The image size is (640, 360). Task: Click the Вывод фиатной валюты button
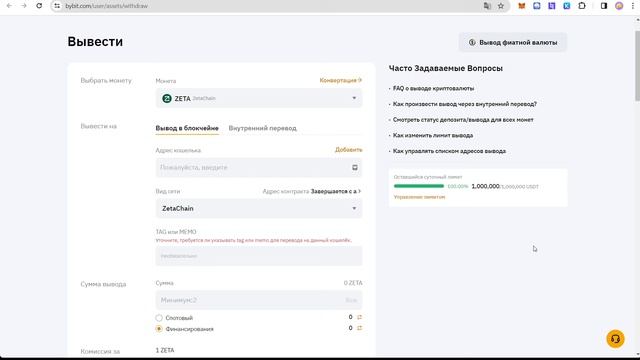click(x=513, y=42)
